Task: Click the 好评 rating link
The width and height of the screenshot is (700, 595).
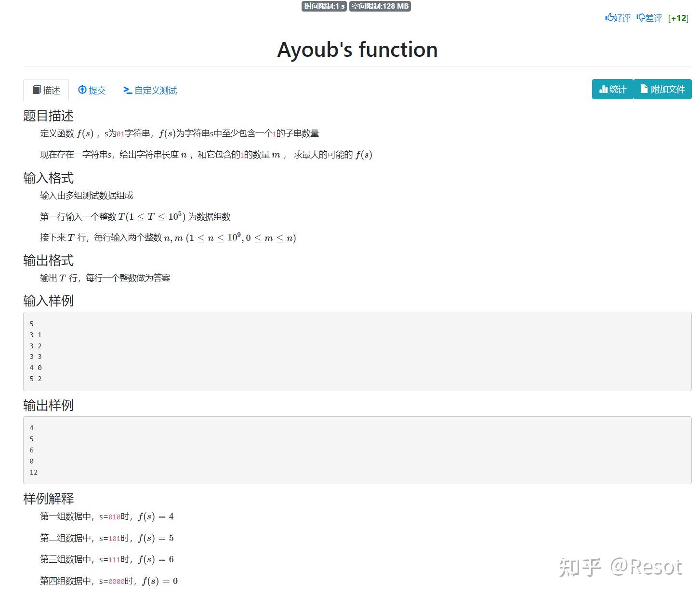Action: [621, 19]
